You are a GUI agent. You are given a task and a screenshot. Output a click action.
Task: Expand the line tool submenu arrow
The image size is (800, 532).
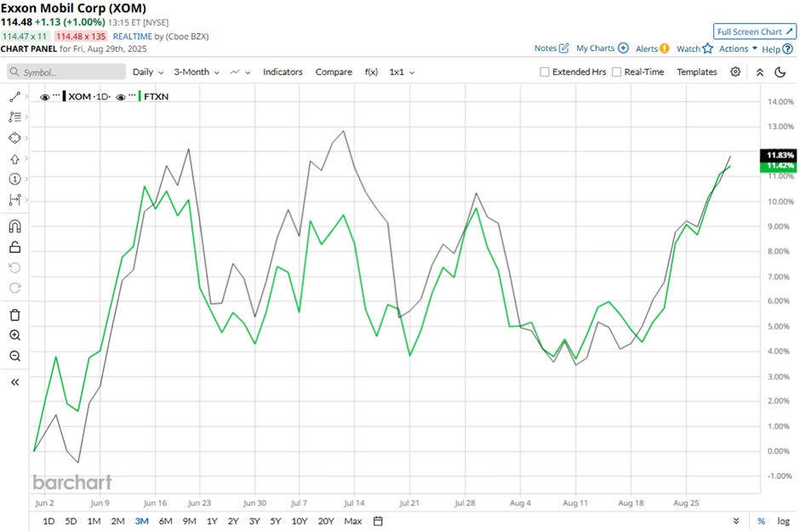[26, 96]
